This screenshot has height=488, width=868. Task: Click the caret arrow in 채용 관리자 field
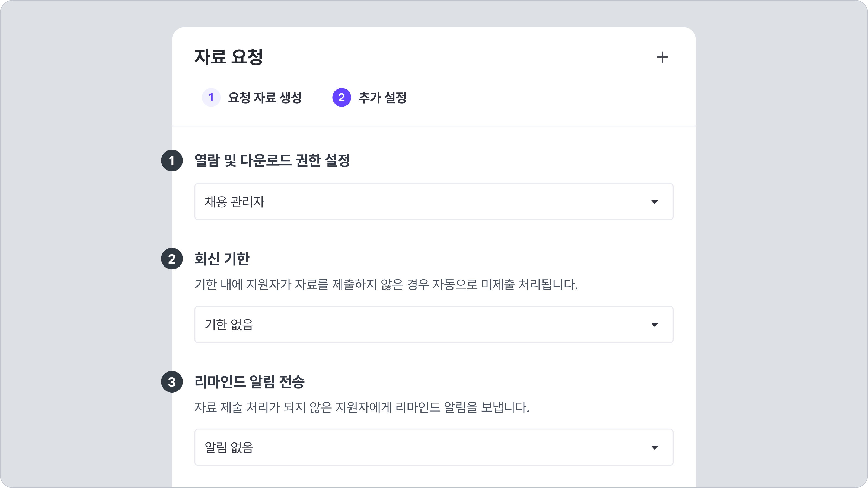click(x=654, y=202)
